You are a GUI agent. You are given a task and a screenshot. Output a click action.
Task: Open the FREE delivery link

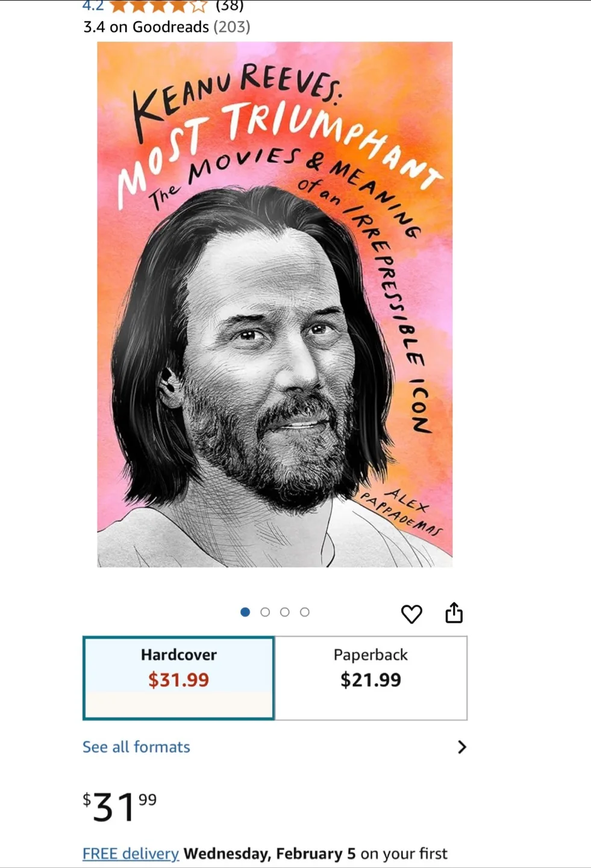(130, 853)
